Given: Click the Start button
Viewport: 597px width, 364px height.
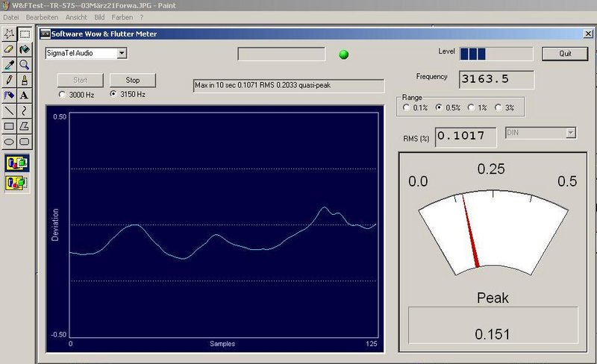Looking at the screenshot, I should tap(81, 81).
